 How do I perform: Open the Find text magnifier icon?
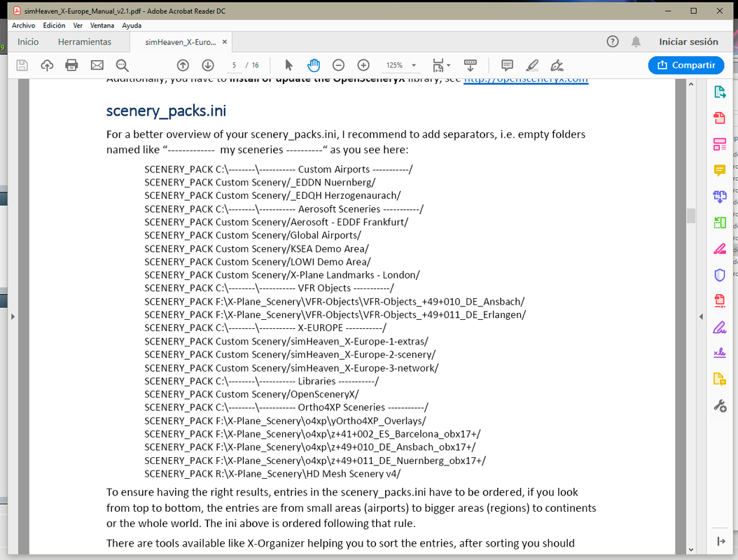click(122, 65)
